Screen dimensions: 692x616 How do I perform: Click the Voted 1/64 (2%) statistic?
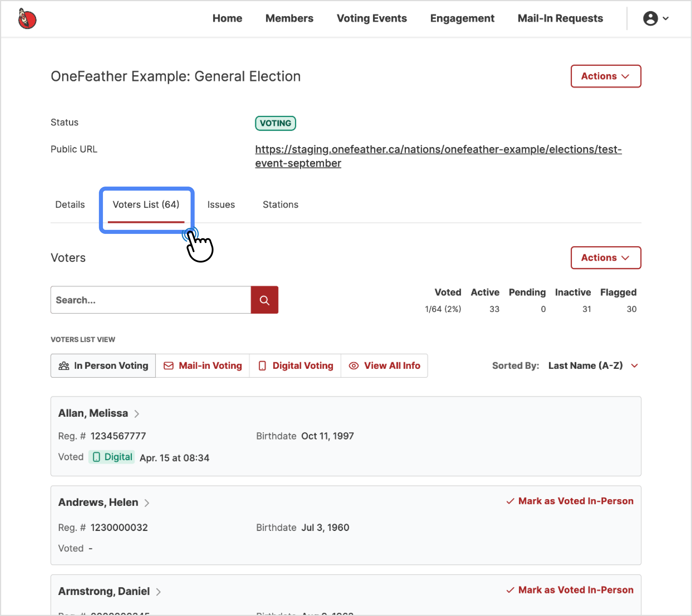pyautogui.click(x=443, y=309)
